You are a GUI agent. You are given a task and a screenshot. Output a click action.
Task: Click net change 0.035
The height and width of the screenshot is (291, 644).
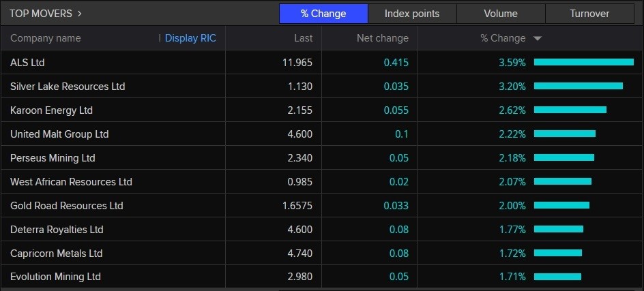[x=396, y=87]
